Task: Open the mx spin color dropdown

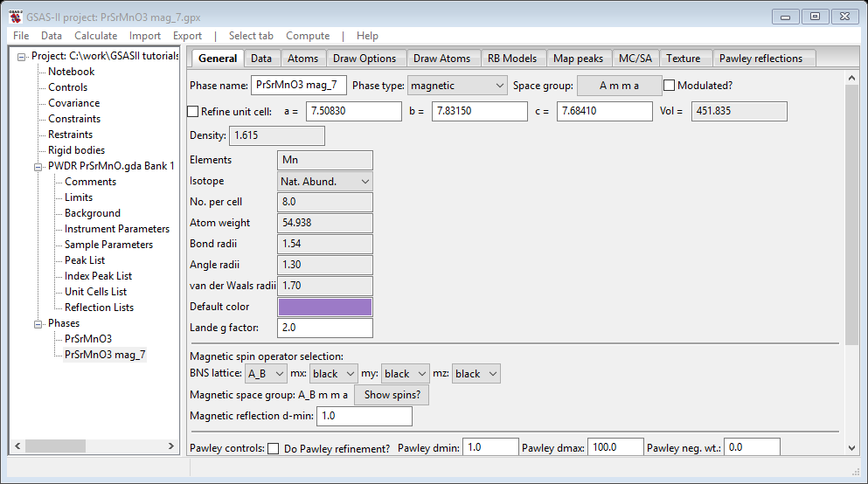Action: pyautogui.click(x=334, y=374)
